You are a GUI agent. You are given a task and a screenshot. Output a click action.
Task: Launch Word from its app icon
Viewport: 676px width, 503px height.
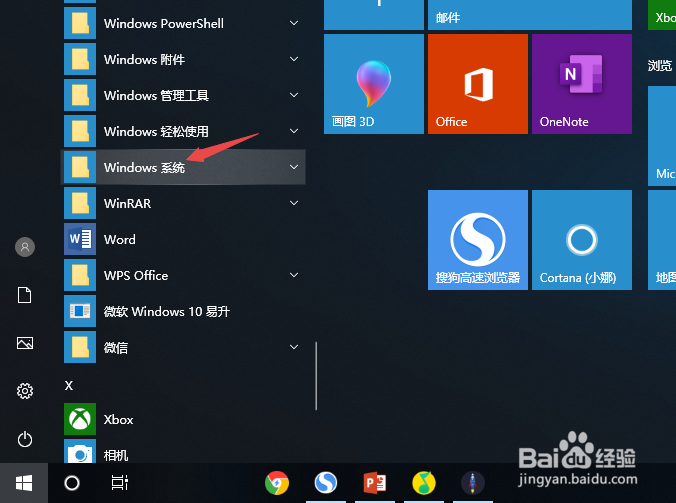(80, 239)
